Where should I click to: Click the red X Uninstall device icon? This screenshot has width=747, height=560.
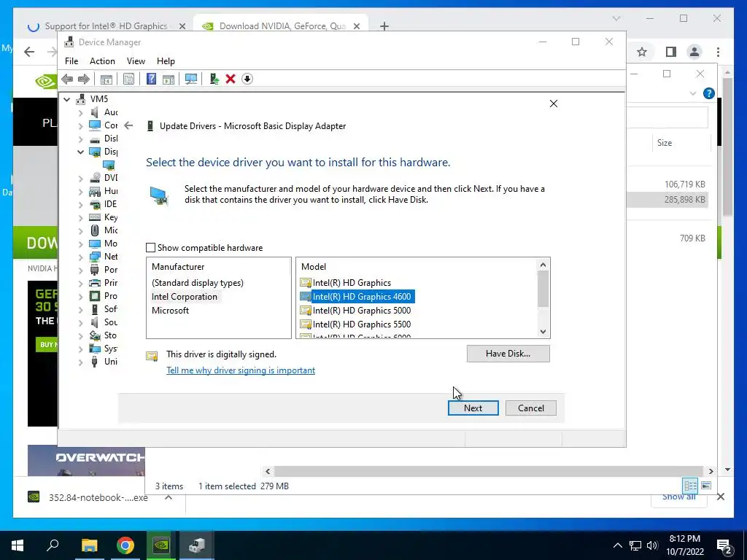[231, 79]
